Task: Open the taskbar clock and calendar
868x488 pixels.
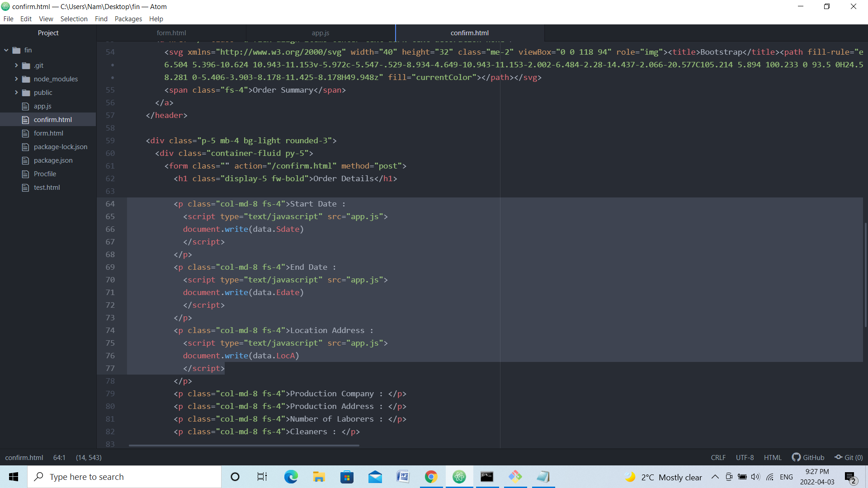Action: [817, 477]
